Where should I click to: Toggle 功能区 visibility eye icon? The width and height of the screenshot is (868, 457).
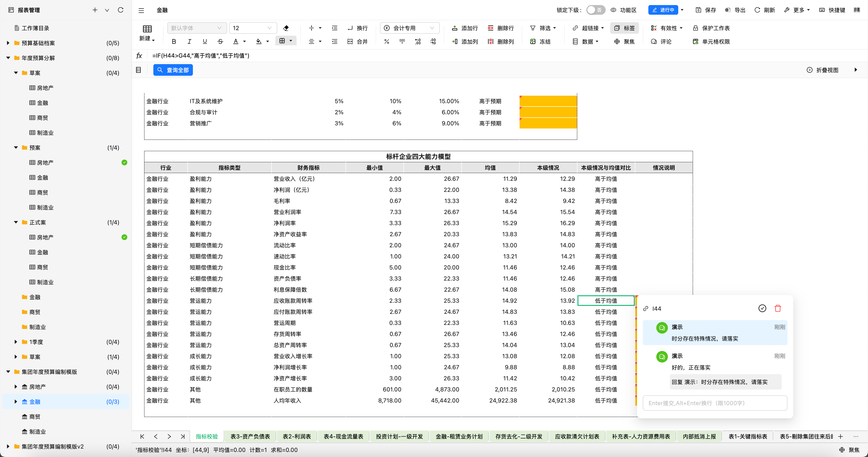[x=614, y=10]
